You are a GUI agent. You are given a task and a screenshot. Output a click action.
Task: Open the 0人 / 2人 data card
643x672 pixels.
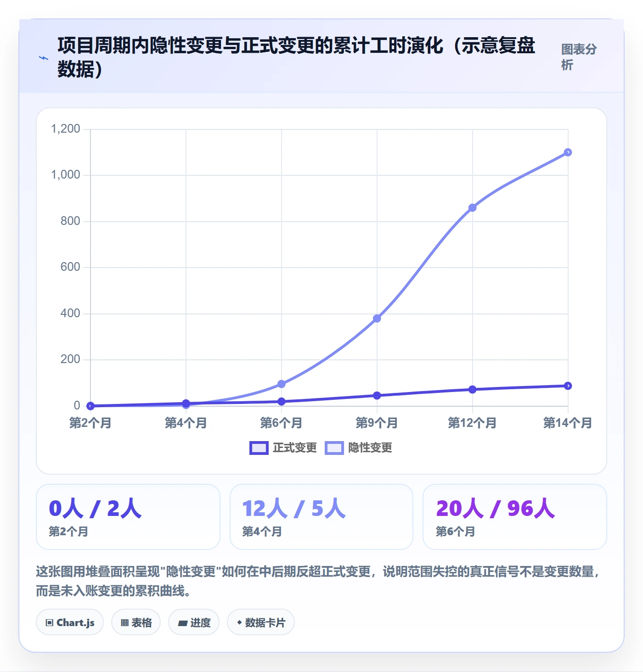click(128, 517)
